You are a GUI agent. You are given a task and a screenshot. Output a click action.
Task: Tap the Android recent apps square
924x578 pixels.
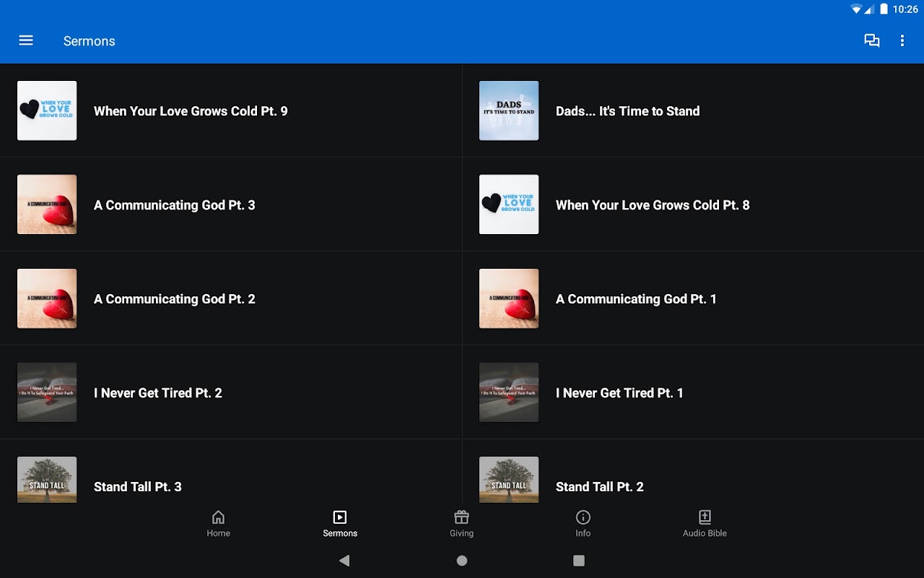click(x=579, y=561)
